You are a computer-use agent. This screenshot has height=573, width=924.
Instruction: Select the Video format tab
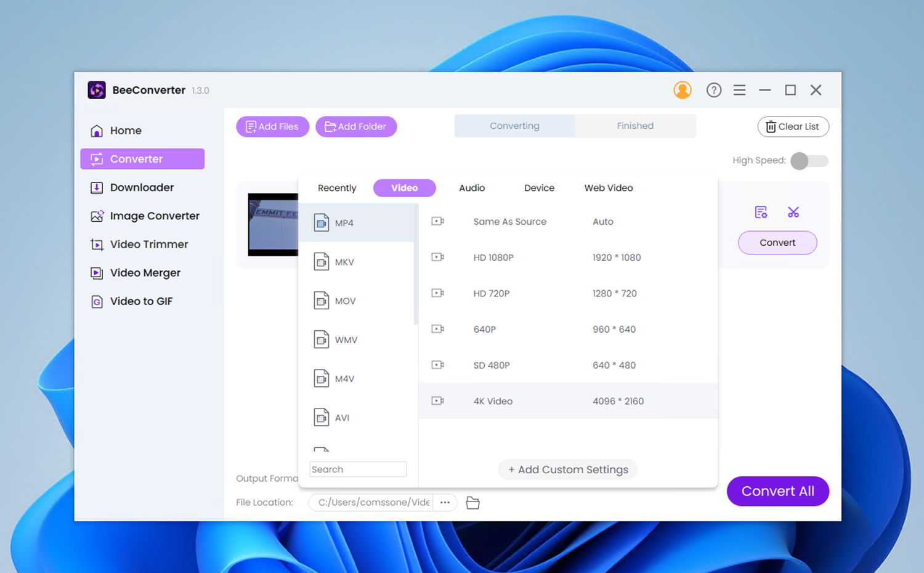point(405,188)
